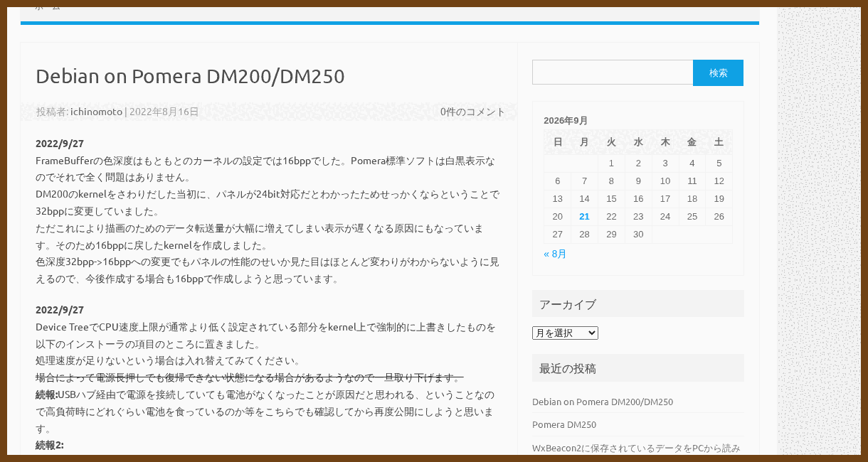Image resolution: width=868 pixels, height=462 pixels.
Task: Click the 水 weekday column header
Action: [638, 142]
